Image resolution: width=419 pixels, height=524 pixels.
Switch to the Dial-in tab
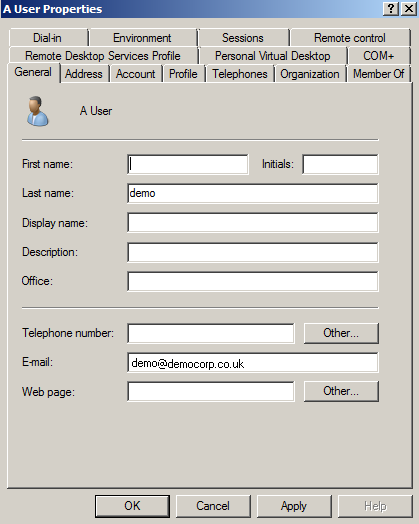coord(47,38)
